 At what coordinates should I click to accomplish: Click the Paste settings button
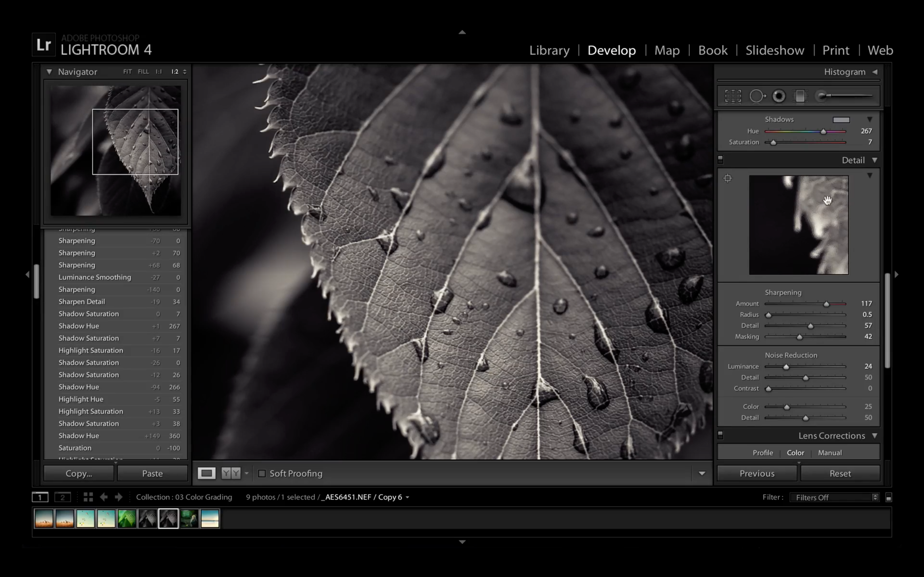tap(152, 473)
